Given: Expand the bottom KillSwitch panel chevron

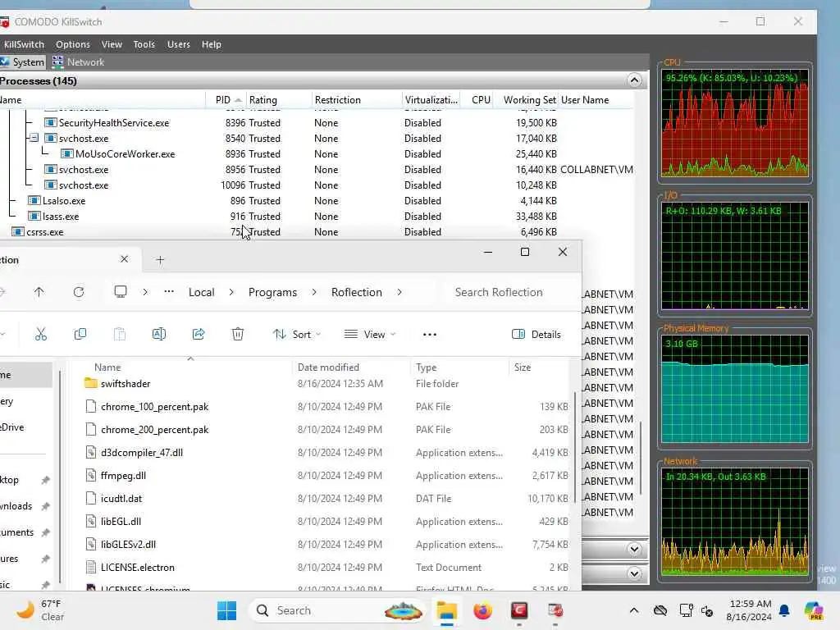Looking at the screenshot, I should [634, 573].
